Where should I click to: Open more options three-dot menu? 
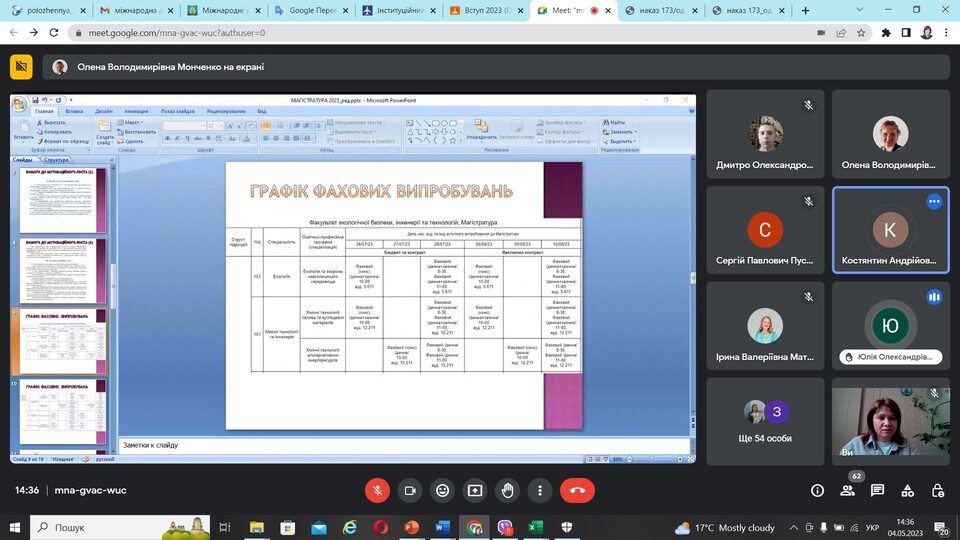point(540,490)
